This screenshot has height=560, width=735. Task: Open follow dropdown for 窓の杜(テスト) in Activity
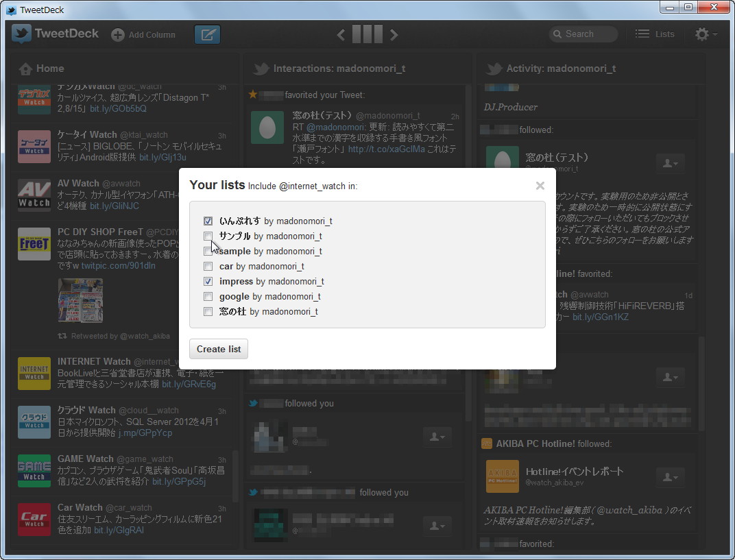coord(671,164)
